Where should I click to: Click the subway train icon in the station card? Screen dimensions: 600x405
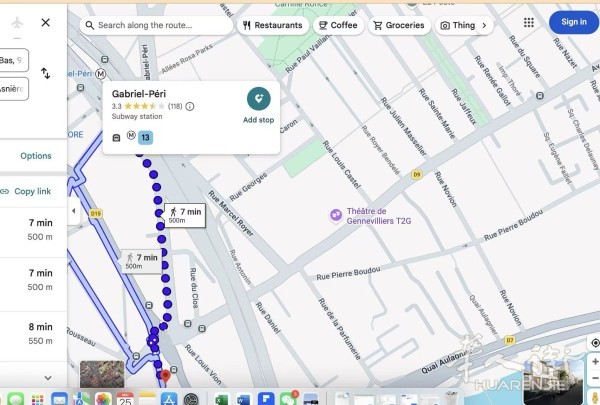click(x=116, y=137)
